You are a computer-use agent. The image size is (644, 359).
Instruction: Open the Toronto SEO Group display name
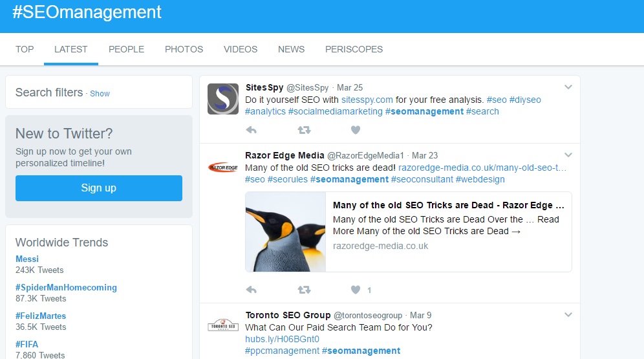[x=288, y=315]
